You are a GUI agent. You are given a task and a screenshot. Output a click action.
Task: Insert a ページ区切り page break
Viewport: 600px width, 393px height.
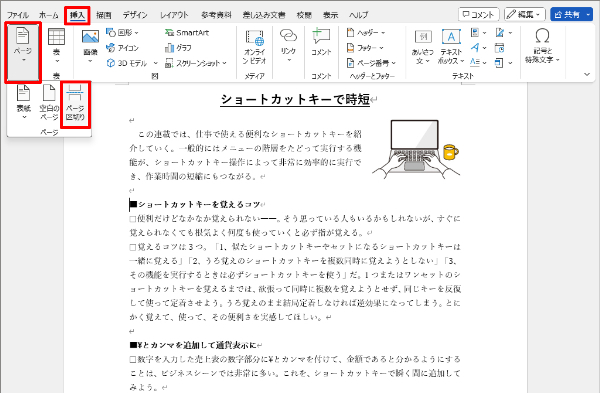pos(75,103)
